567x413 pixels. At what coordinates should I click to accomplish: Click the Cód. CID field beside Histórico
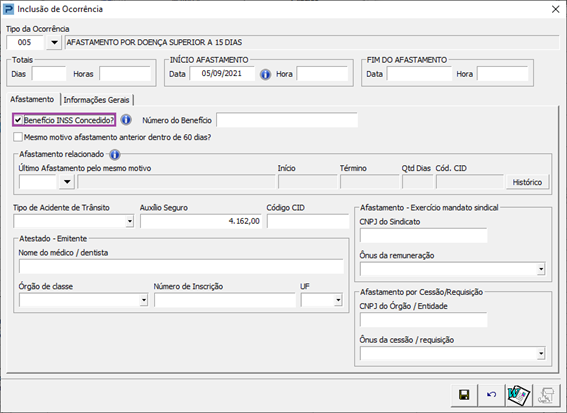click(470, 182)
